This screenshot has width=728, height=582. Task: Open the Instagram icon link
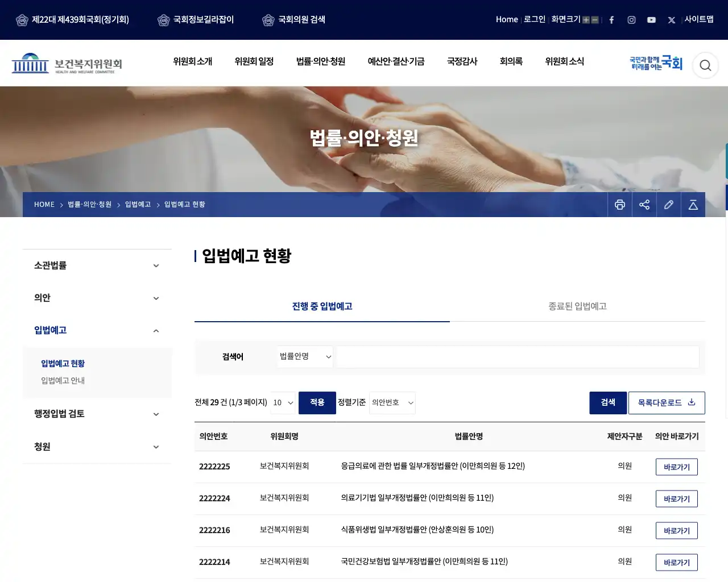pos(631,20)
